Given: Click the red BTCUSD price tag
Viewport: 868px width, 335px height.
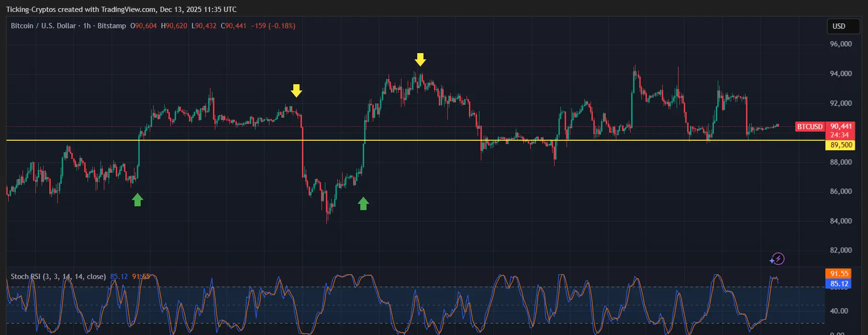Looking at the screenshot, I should tap(810, 127).
